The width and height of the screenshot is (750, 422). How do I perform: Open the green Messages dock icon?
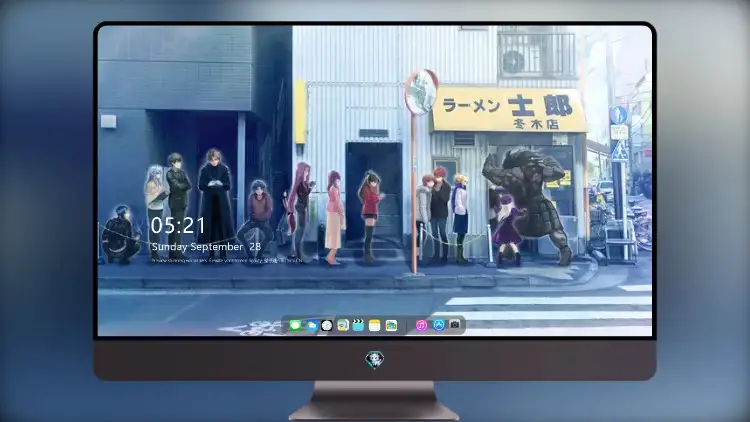(x=295, y=325)
